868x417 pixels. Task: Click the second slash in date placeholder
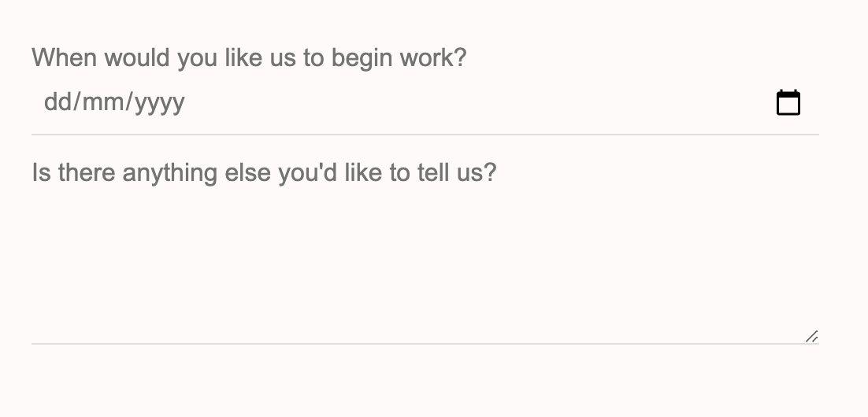[129, 102]
